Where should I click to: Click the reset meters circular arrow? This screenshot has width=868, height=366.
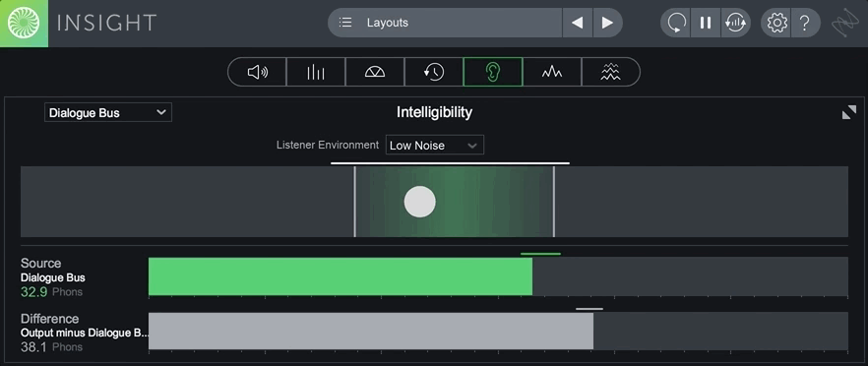[676, 23]
